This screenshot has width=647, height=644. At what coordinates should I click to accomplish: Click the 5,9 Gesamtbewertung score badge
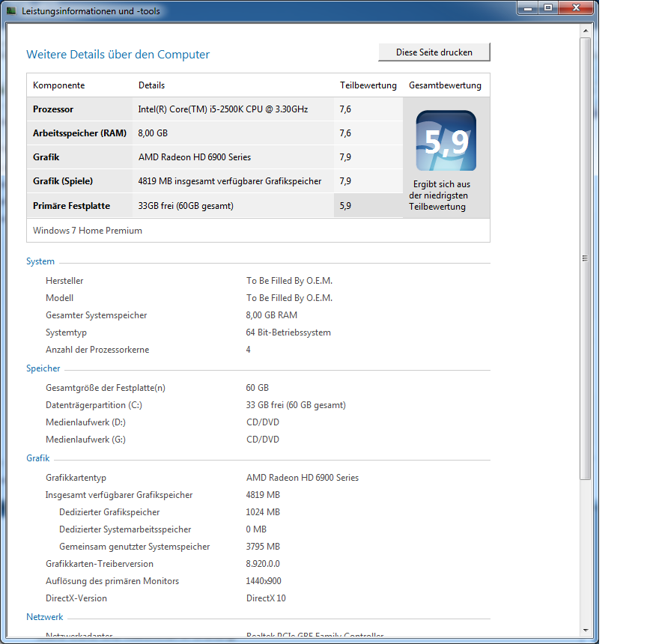pos(446,141)
